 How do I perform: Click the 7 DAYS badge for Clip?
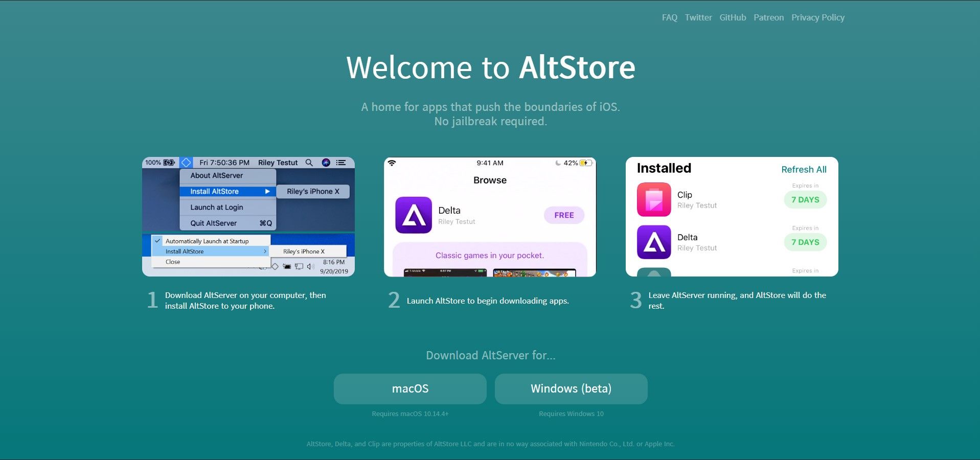[x=805, y=200]
